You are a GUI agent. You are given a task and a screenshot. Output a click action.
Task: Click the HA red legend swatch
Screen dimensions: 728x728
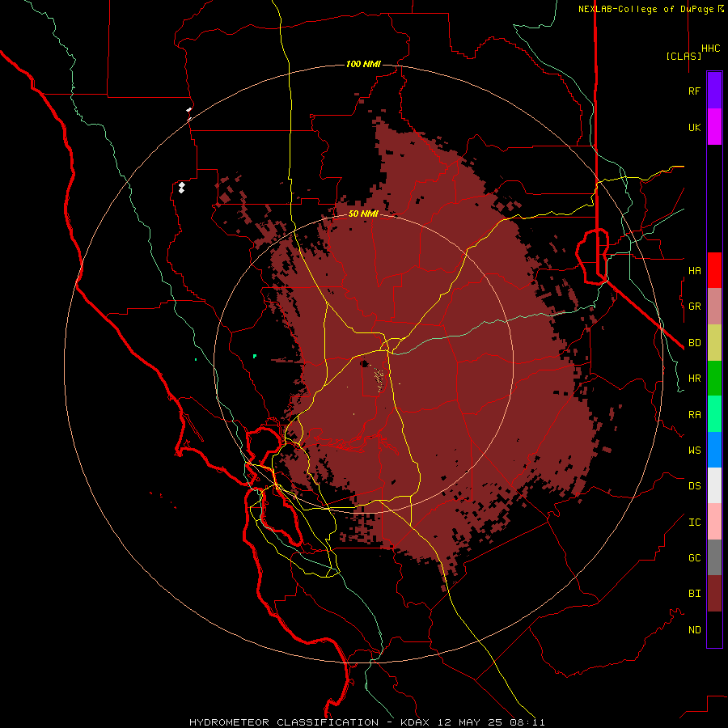click(x=714, y=270)
